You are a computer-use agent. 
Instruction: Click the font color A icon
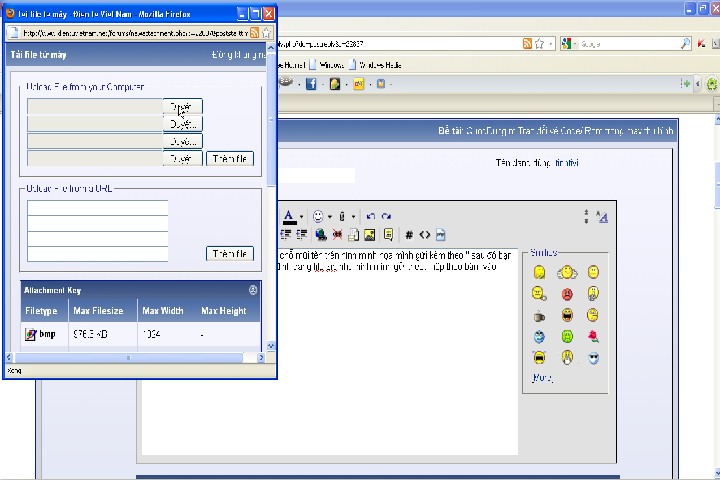[x=289, y=217]
